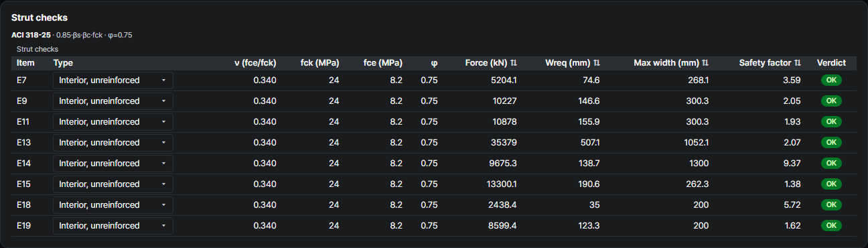Select the E7 item cell

coord(21,80)
